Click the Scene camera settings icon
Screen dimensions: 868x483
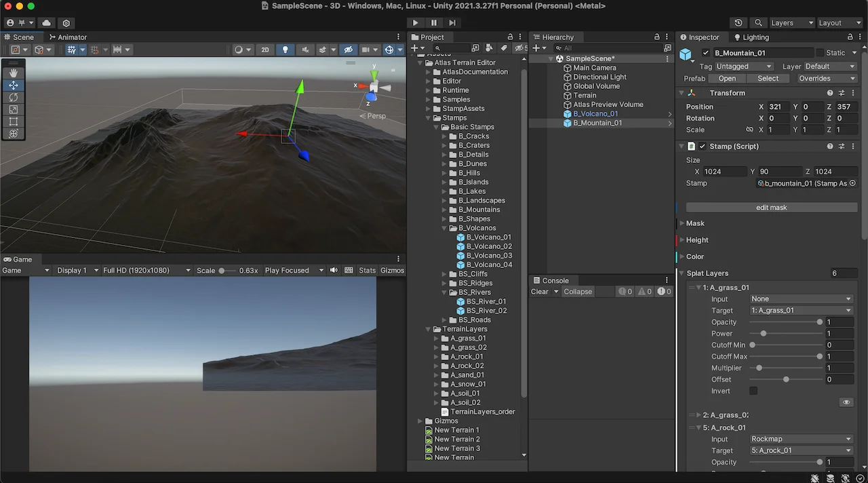(370, 50)
